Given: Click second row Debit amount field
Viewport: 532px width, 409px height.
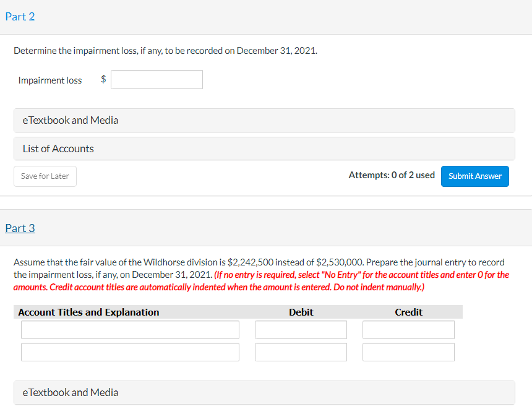Looking at the screenshot, I should click(301, 352).
